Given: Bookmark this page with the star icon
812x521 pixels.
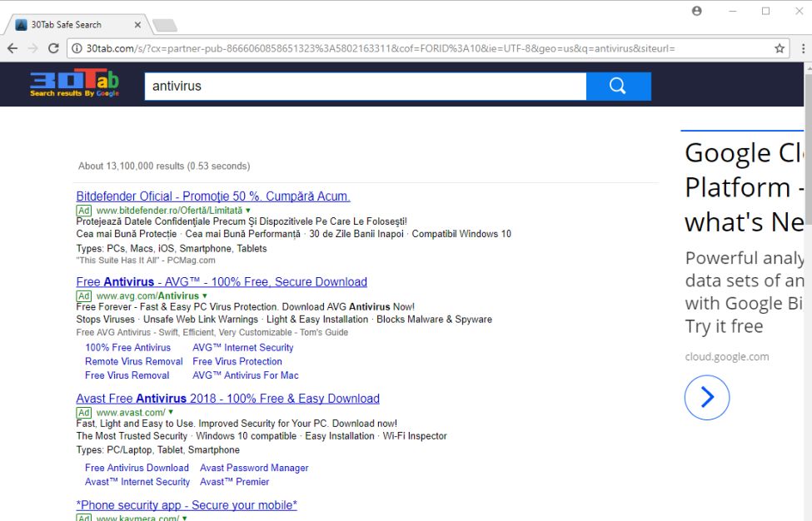Looking at the screenshot, I should tap(780, 48).
